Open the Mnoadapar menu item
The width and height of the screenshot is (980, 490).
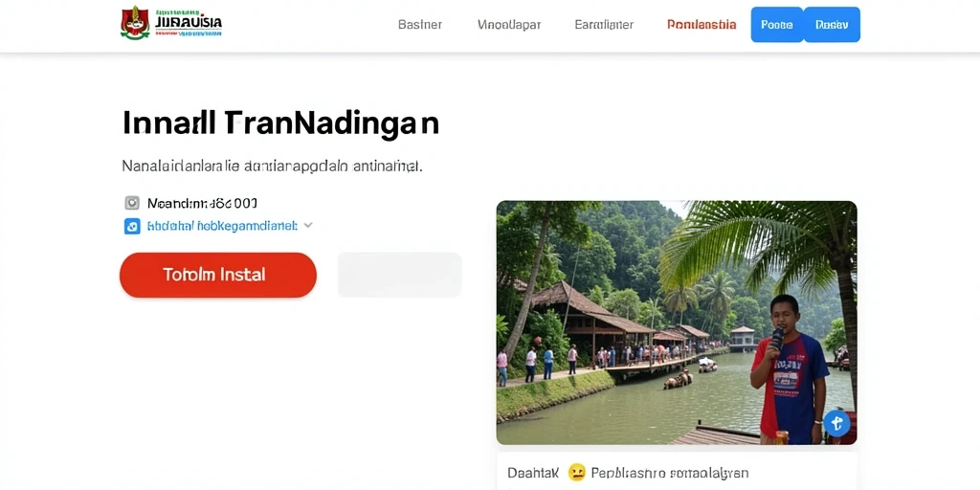[509, 25]
